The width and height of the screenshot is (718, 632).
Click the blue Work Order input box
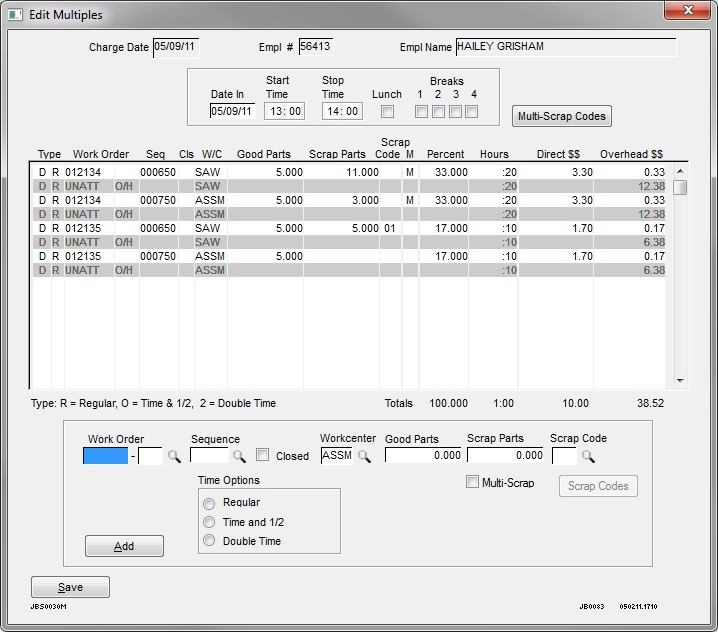[x=106, y=456]
